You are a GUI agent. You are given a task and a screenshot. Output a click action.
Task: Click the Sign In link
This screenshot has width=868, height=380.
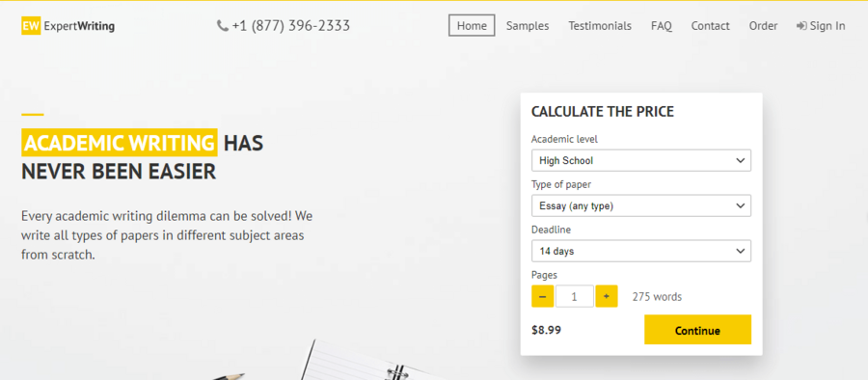click(x=821, y=25)
